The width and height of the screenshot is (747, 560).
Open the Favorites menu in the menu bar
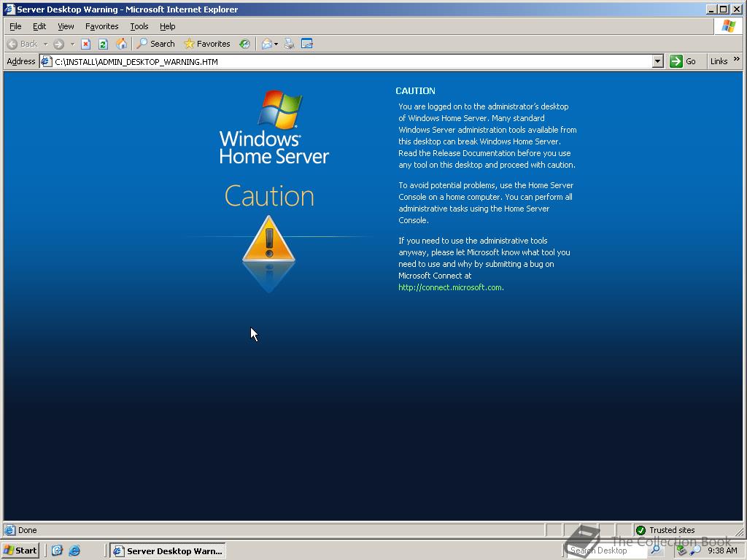pos(102,26)
